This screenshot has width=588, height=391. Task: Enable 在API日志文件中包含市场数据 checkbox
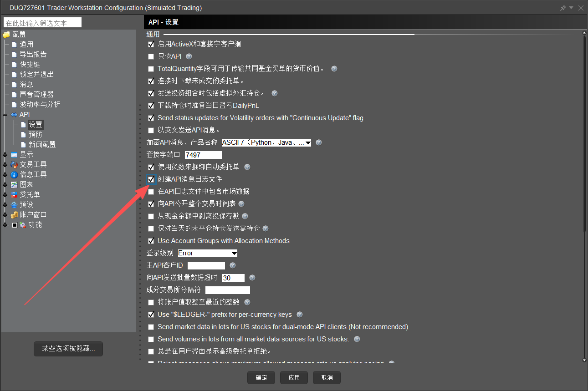click(151, 192)
